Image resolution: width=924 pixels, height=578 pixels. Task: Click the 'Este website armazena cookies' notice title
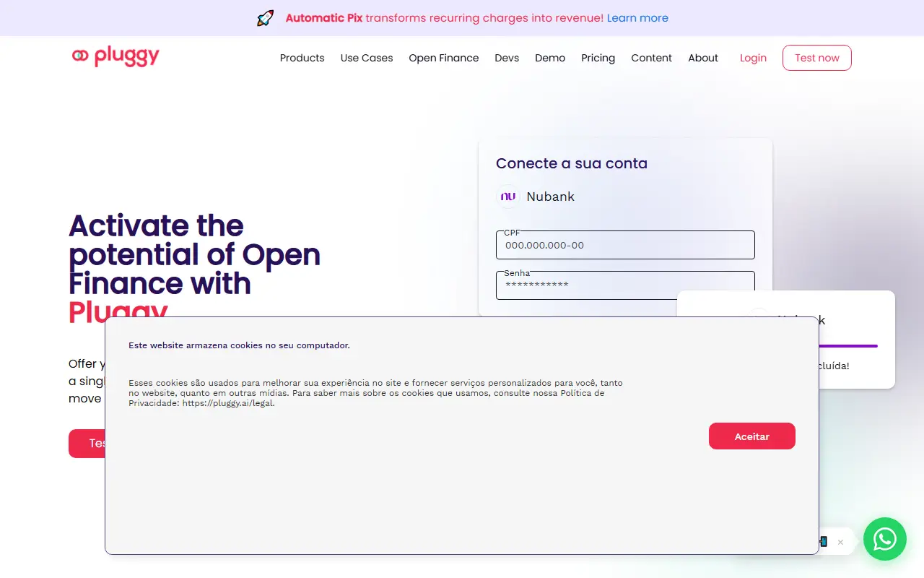(239, 345)
